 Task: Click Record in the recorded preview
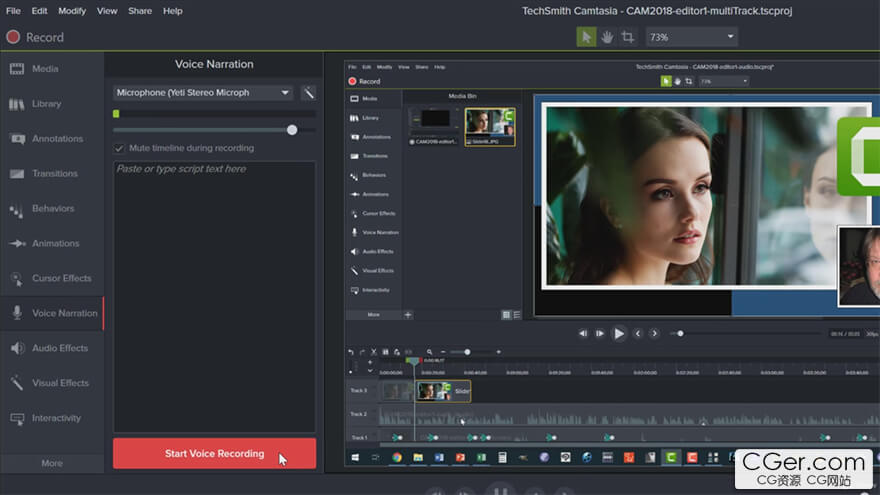364,81
